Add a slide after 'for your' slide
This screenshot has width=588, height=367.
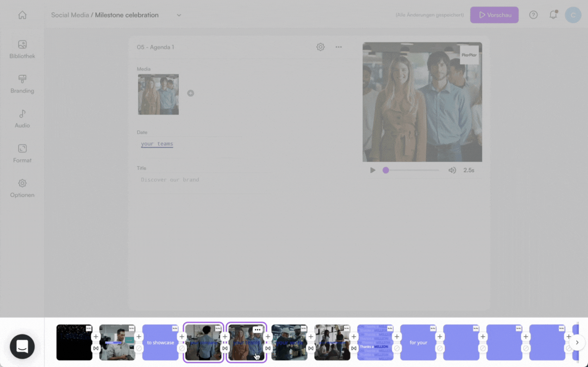click(x=440, y=337)
